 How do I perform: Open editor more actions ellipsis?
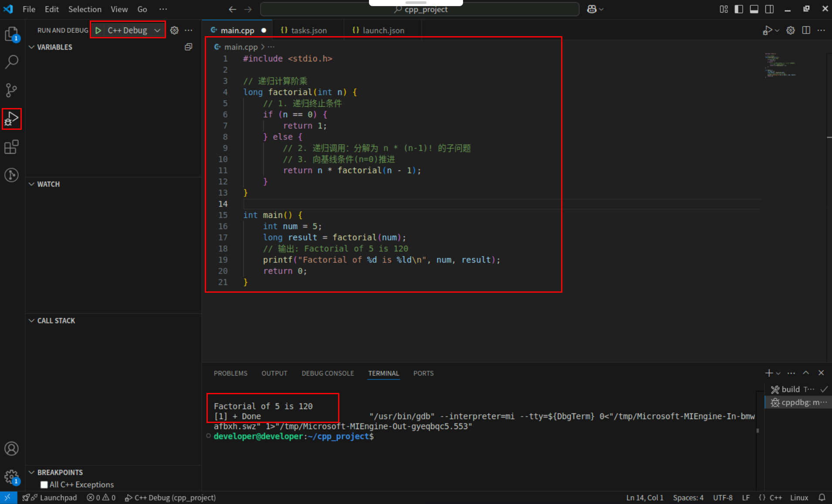coord(821,30)
